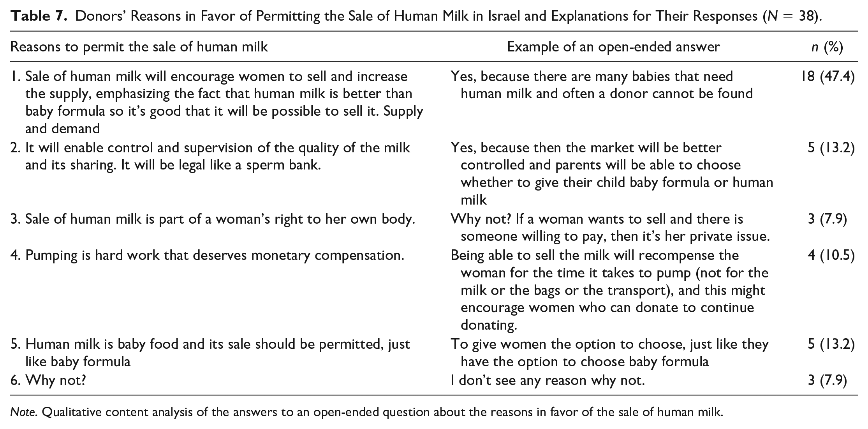
Task: Select reason 3 about woman's right to body
Action: pos(213,219)
